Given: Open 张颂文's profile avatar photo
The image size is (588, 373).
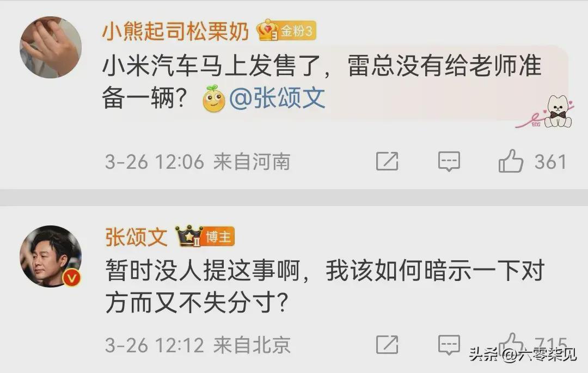Looking at the screenshot, I should [51, 256].
